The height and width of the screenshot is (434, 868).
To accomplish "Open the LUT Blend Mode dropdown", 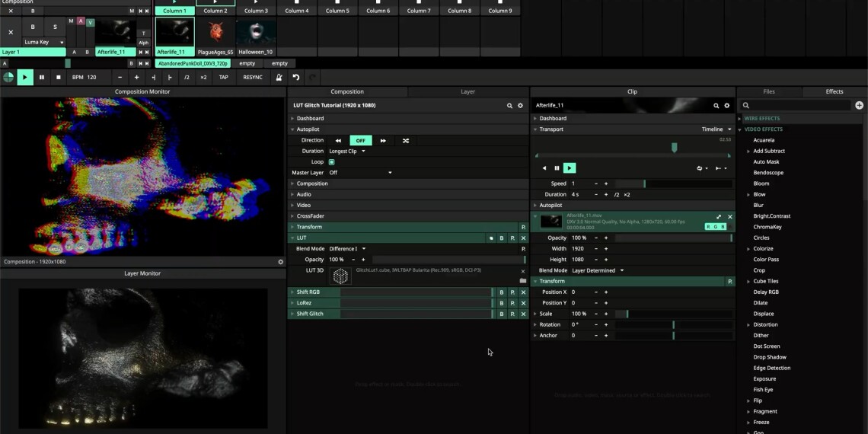I will (x=348, y=249).
